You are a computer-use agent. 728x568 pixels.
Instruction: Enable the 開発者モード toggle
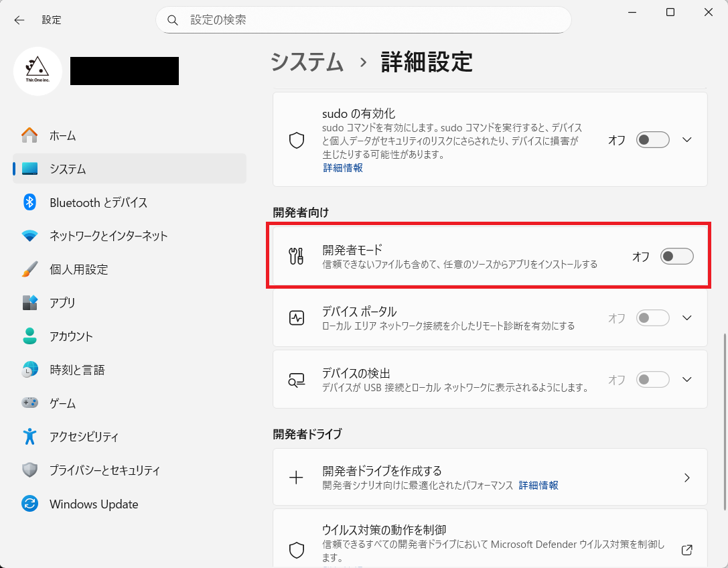point(676,257)
